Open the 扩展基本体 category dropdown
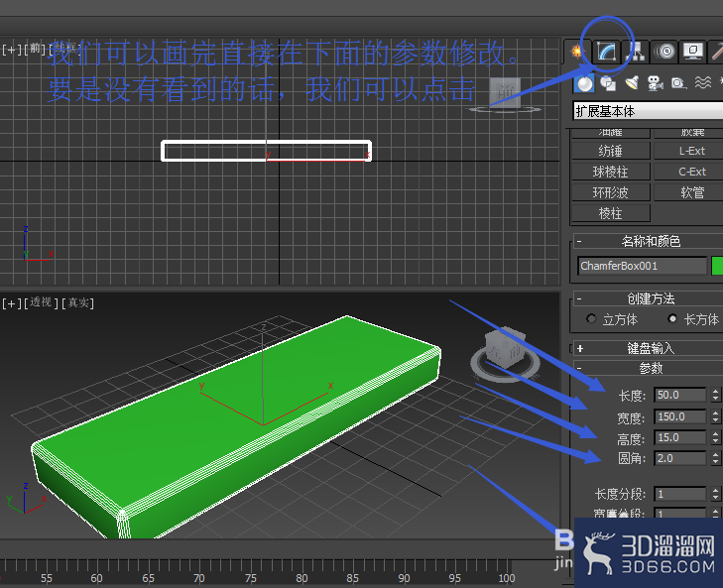The image size is (723, 588). tap(648, 111)
